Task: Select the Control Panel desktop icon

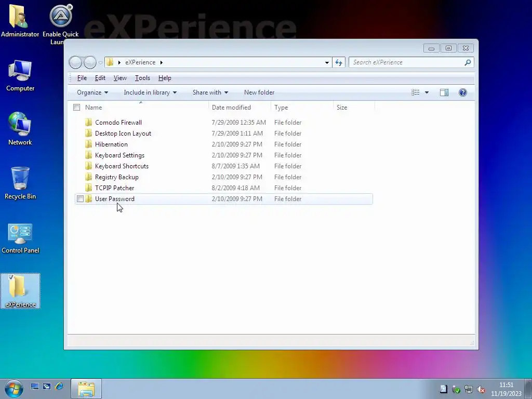Action: click(x=20, y=238)
